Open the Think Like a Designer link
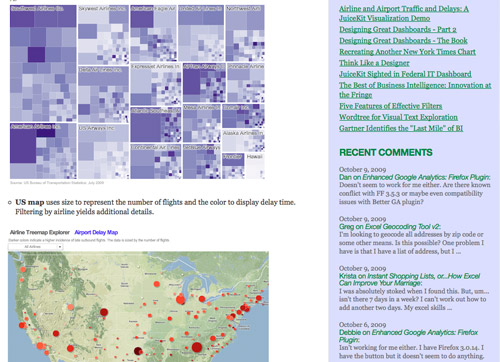The height and width of the screenshot is (362, 500). coord(374,63)
